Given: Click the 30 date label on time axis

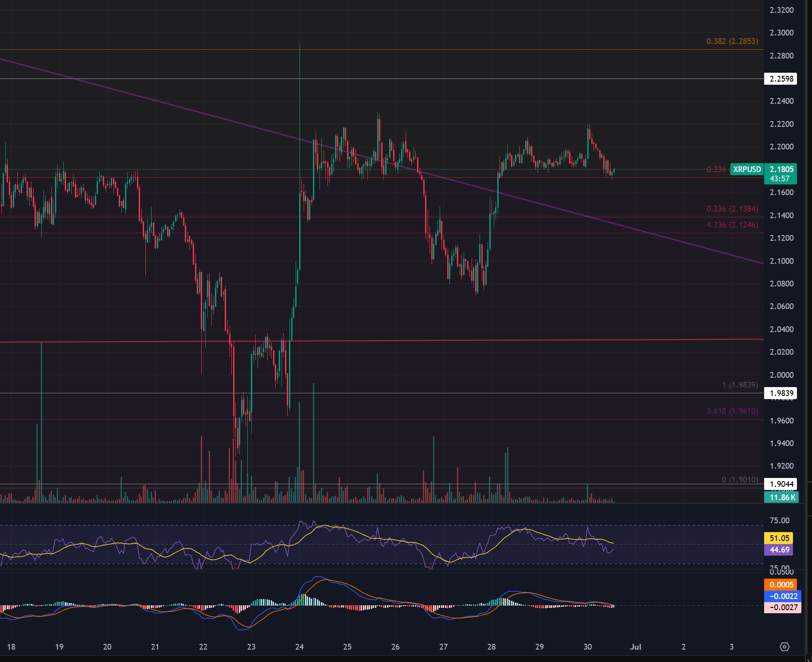Looking at the screenshot, I should coord(587,647).
